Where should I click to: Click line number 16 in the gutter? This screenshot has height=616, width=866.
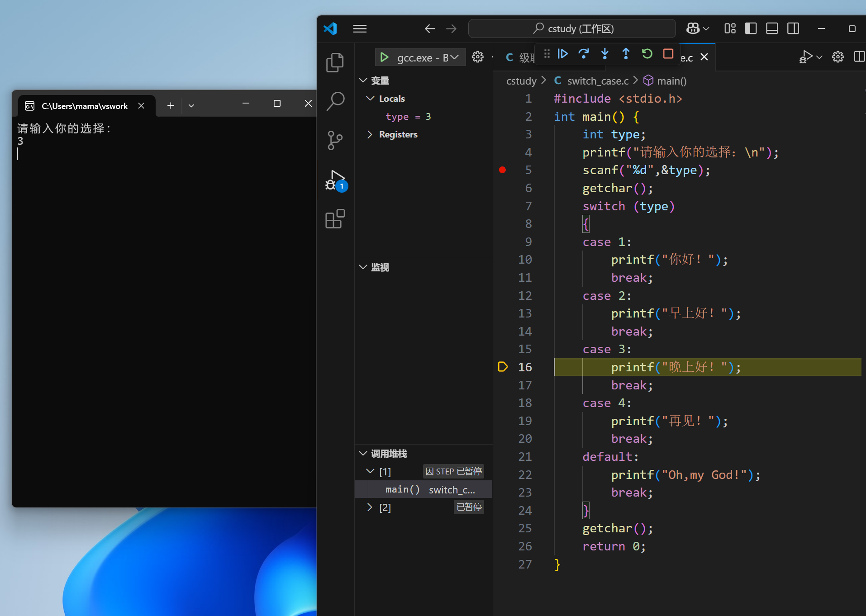point(525,367)
